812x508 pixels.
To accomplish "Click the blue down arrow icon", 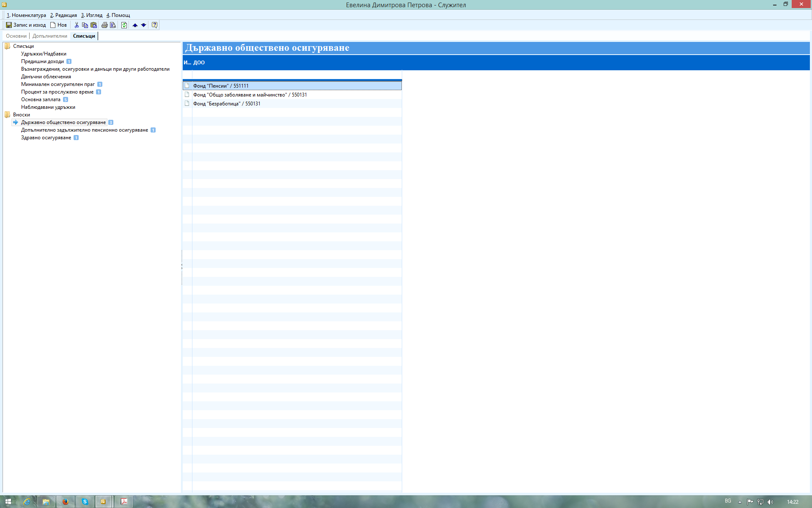I will click(144, 25).
